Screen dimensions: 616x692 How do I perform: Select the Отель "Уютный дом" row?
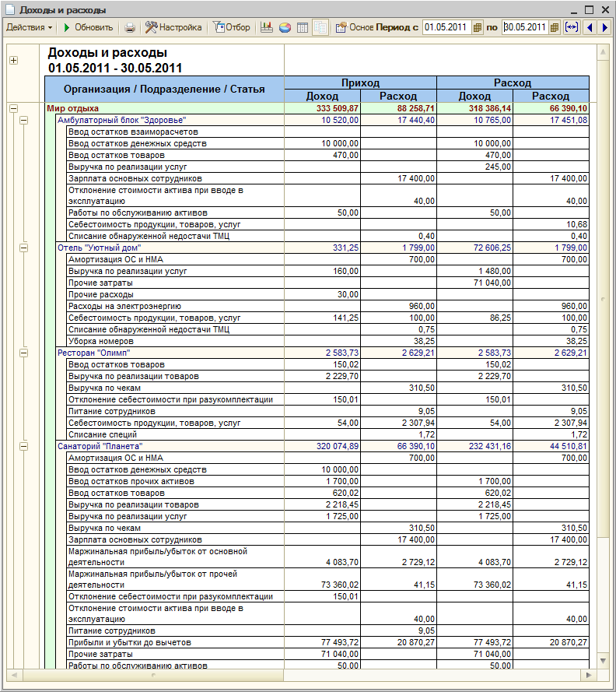point(323,248)
